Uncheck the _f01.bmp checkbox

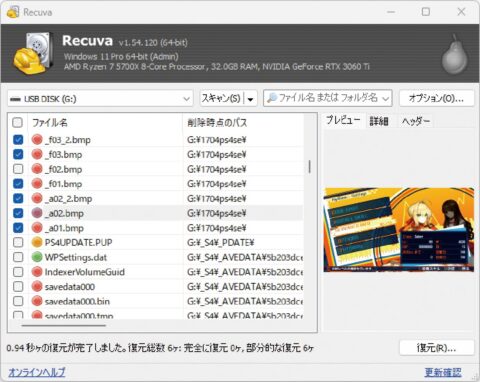(18, 183)
